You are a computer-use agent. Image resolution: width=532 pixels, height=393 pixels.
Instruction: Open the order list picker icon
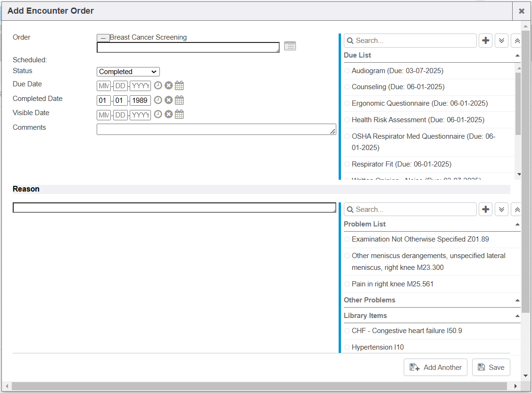pyautogui.click(x=290, y=46)
